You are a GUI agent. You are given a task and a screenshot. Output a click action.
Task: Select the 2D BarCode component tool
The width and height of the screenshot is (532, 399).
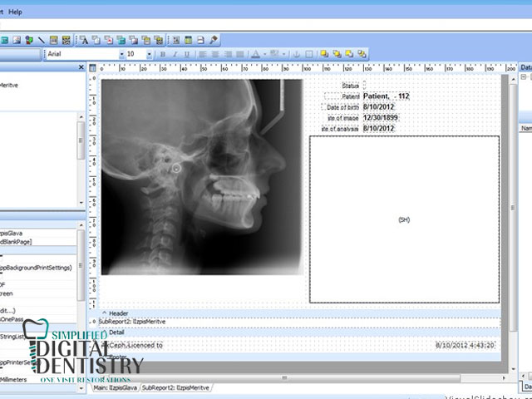click(66, 41)
